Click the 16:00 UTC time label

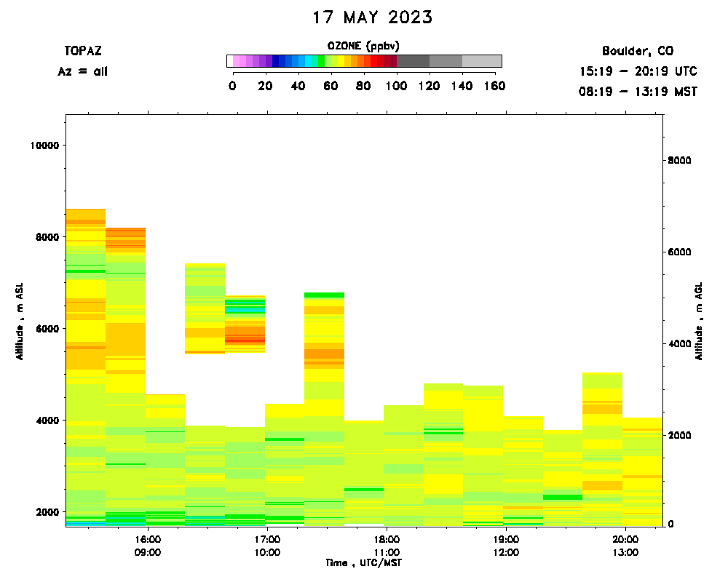(x=148, y=540)
